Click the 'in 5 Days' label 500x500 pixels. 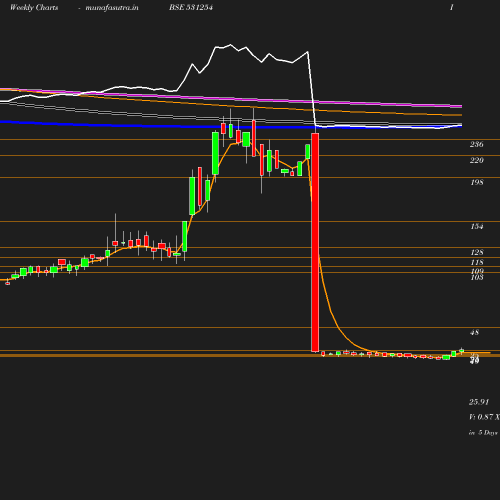483,433
